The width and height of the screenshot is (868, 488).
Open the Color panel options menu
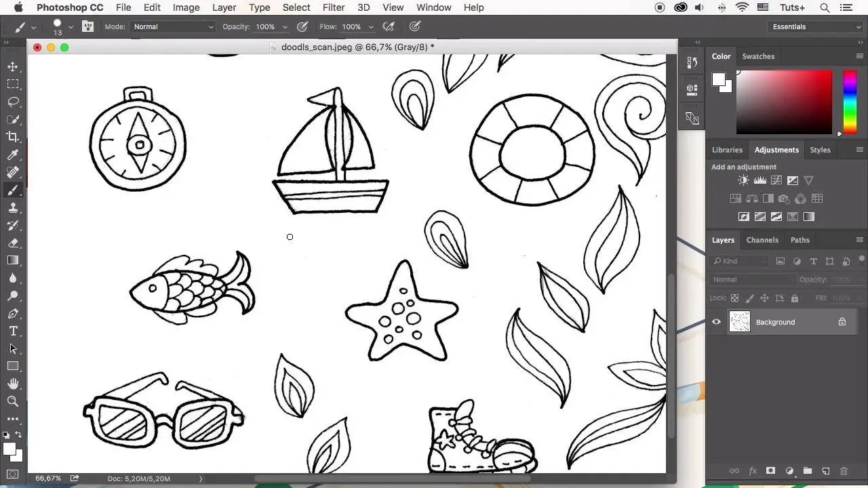pyautogui.click(x=859, y=56)
